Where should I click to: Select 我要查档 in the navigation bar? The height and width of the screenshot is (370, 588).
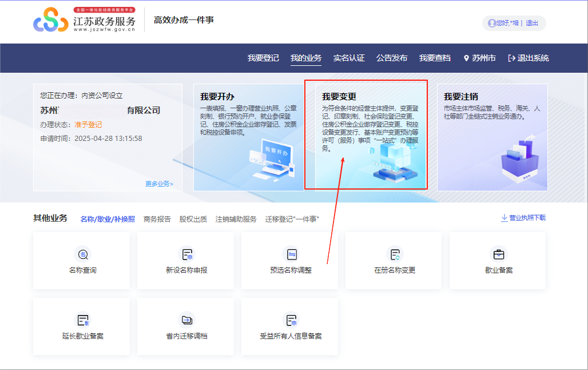pyautogui.click(x=435, y=58)
